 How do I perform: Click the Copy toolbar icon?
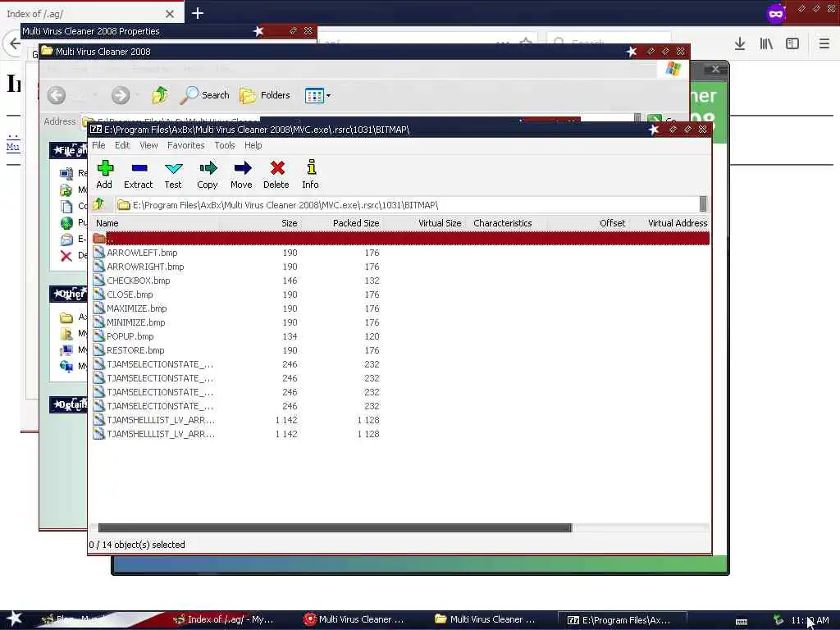click(208, 175)
